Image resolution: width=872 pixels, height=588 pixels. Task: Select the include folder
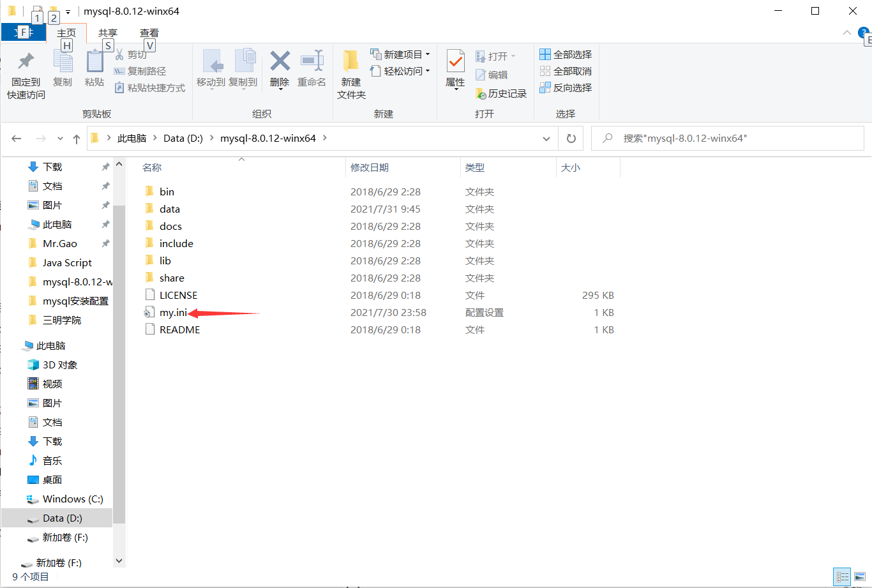[176, 243]
